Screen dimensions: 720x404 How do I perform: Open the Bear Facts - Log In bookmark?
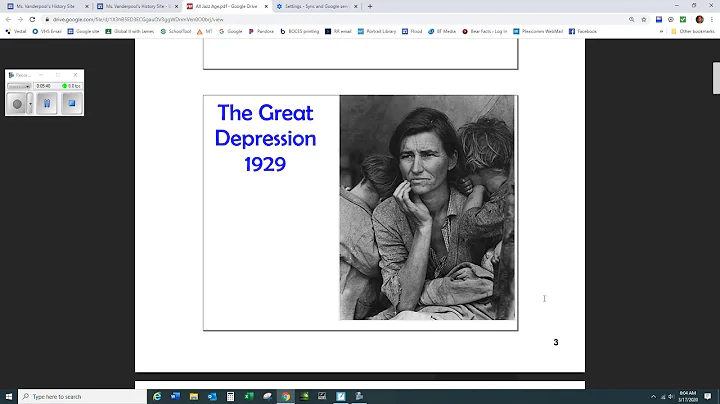pyautogui.click(x=484, y=31)
